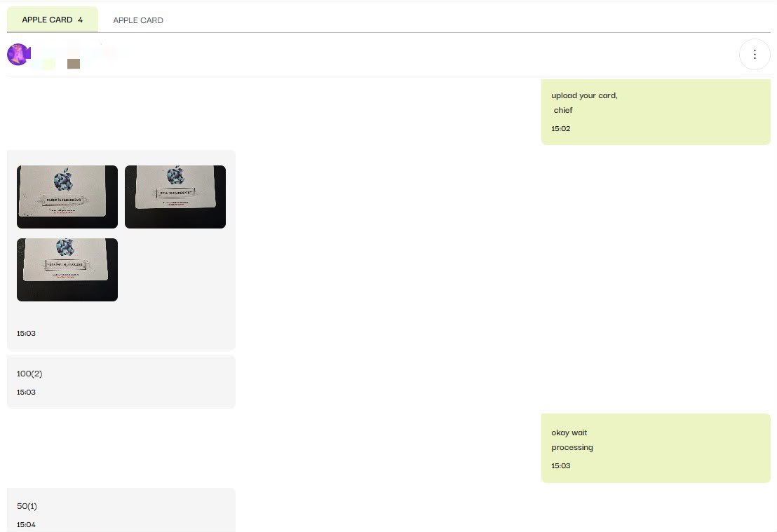Open the three-dot options menu
Screen dimensions: 777x532
(x=754, y=55)
